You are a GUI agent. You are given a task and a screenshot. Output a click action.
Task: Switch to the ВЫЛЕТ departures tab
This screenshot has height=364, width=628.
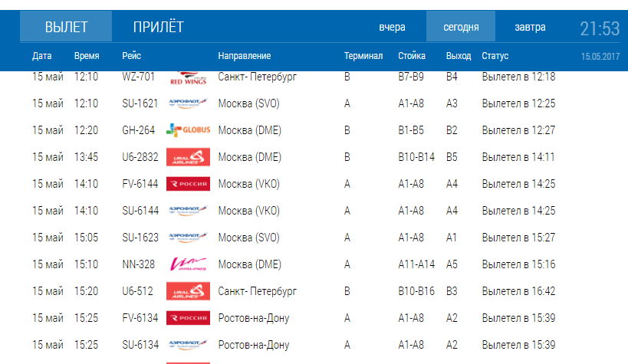(x=66, y=28)
